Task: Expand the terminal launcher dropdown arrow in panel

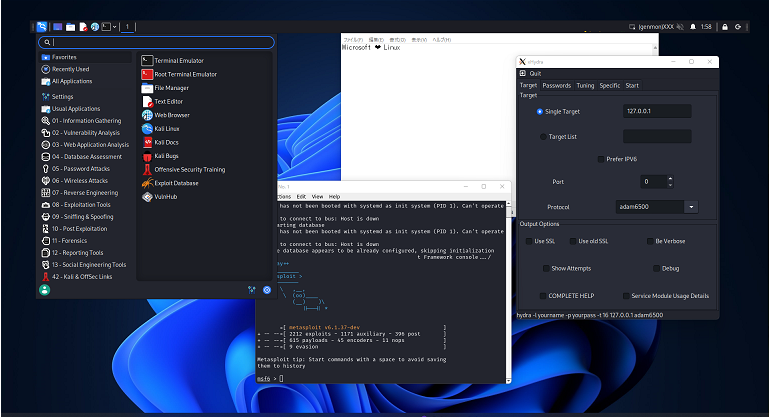Action: 115,27
